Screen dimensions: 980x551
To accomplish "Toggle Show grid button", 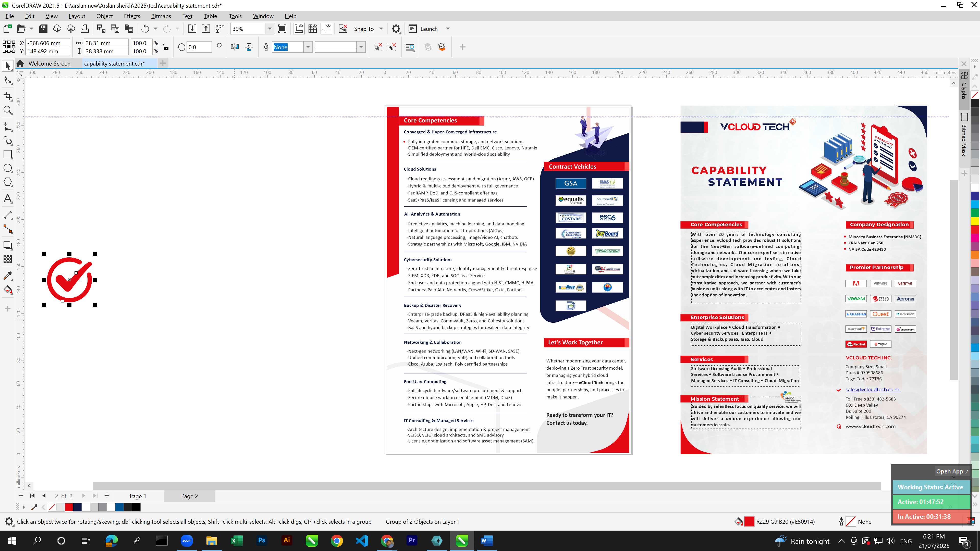I will click(313, 29).
